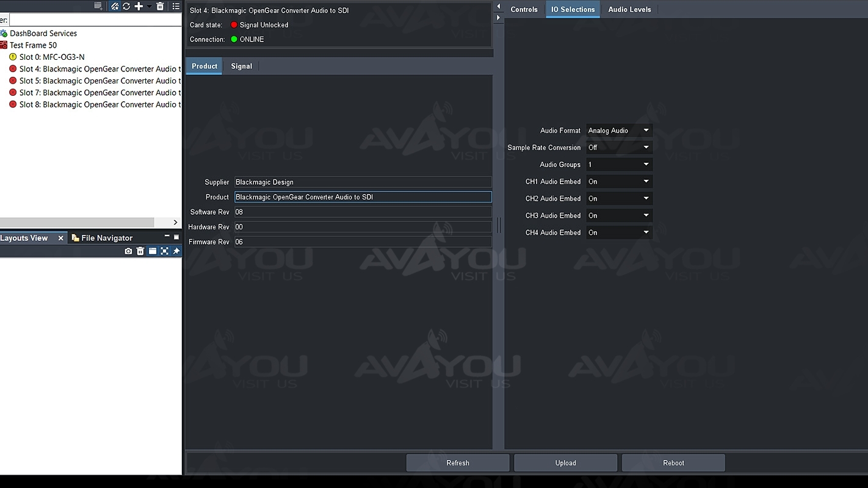The width and height of the screenshot is (868, 488).
Task: Click the Upload button
Action: tap(565, 463)
